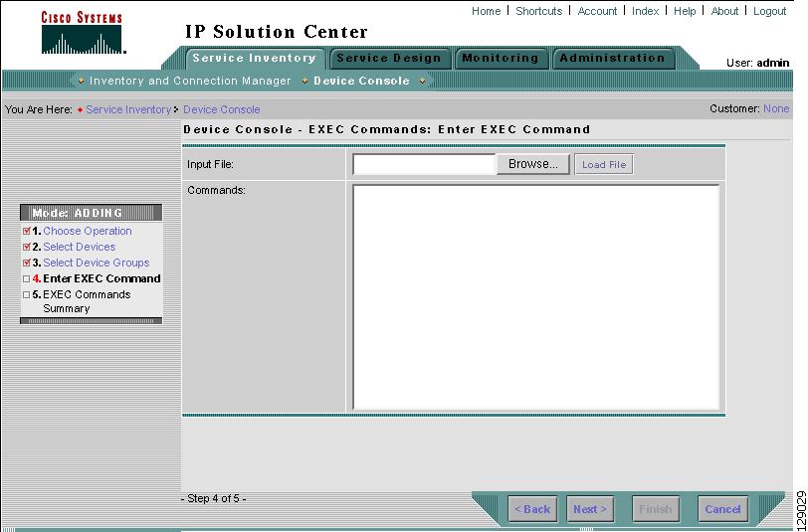Click inside the Commands text area

coord(536,297)
